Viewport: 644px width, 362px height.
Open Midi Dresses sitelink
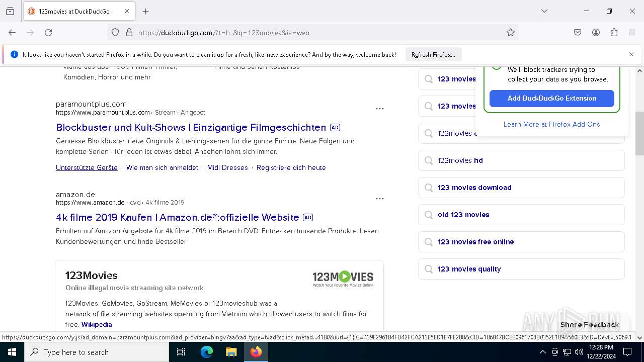[x=227, y=168]
